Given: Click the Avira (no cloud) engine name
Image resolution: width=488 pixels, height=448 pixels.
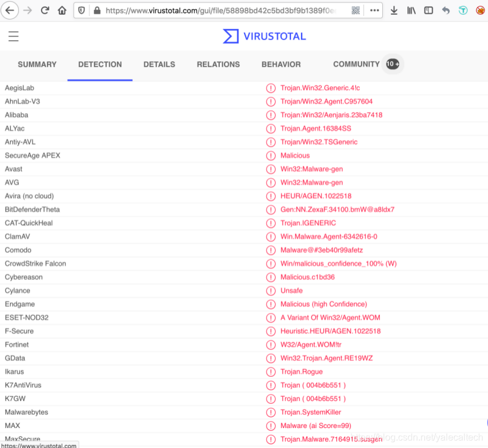Looking at the screenshot, I should click(29, 196).
